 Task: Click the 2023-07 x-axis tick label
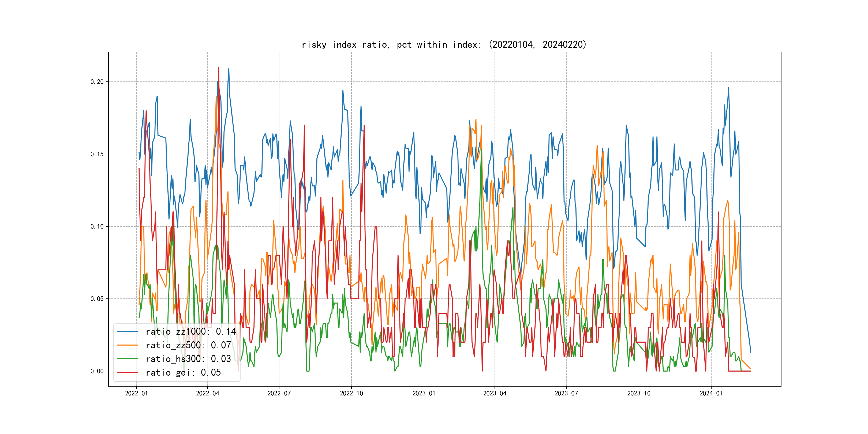click(x=566, y=394)
